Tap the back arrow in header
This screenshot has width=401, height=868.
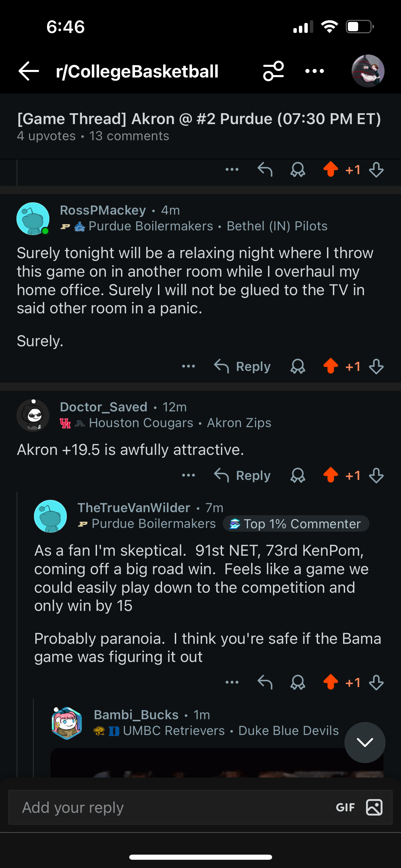tap(29, 71)
